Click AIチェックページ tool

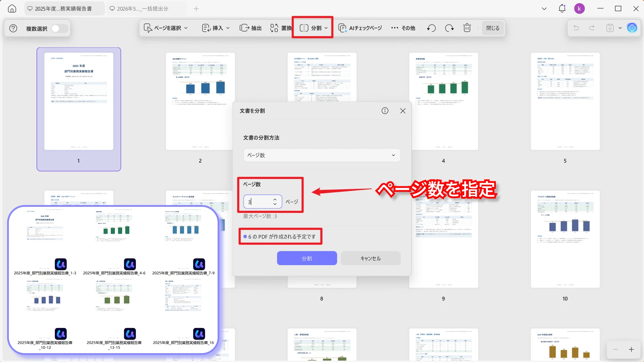[360, 28]
